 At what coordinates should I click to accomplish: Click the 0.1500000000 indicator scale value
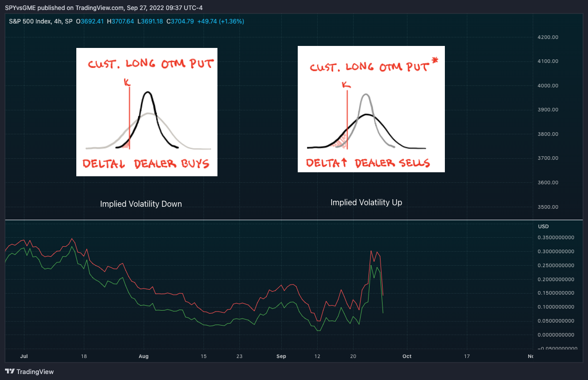[556, 293]
